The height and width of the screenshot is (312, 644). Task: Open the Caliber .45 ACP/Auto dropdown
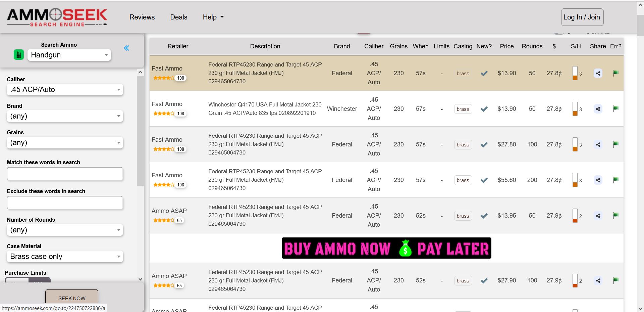tap(65, 90)
